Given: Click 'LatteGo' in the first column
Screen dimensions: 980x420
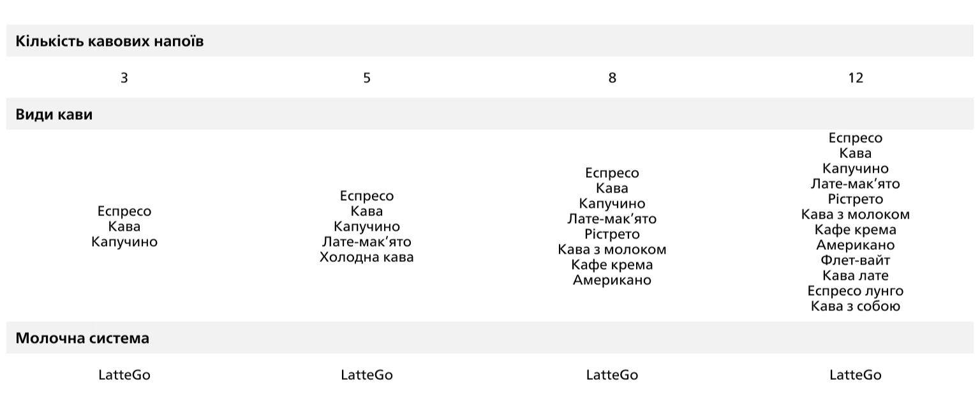Looking at the screenshot, I should pyautogui.click(x=124, y=375).
